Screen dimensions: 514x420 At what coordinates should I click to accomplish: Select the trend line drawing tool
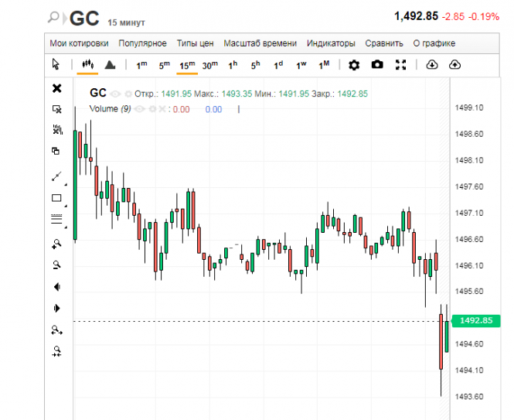click(x=56, y=176)
